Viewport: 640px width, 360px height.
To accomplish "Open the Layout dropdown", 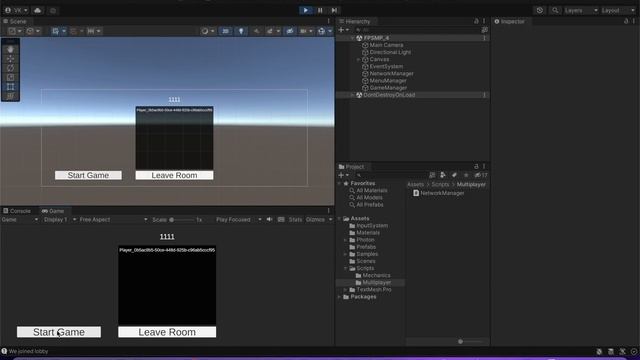I will pyautogui.click(x=618, y=10).
